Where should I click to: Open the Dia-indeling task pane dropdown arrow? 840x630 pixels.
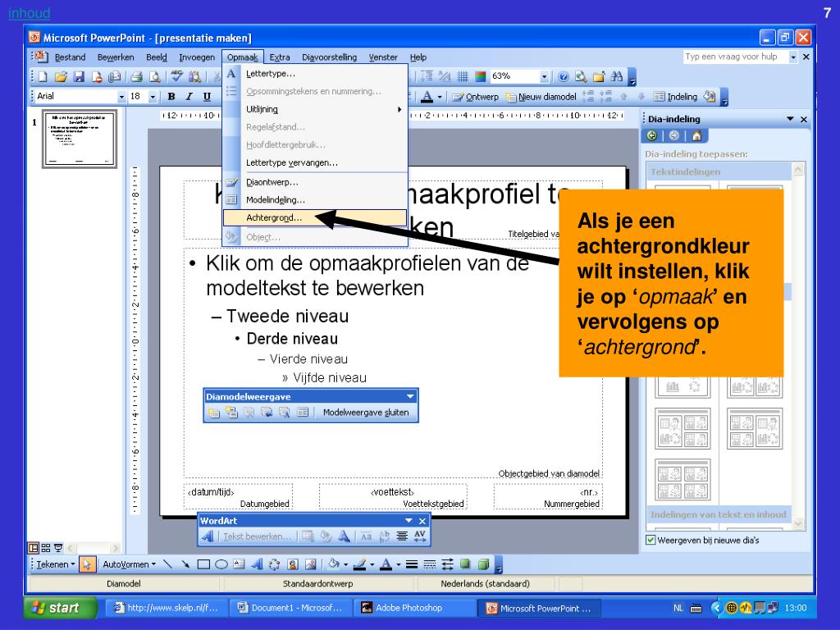point(790,119)
